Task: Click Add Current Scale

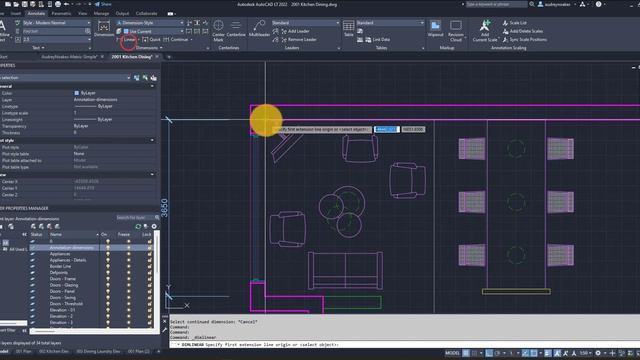Action: (x=485, y=31)
